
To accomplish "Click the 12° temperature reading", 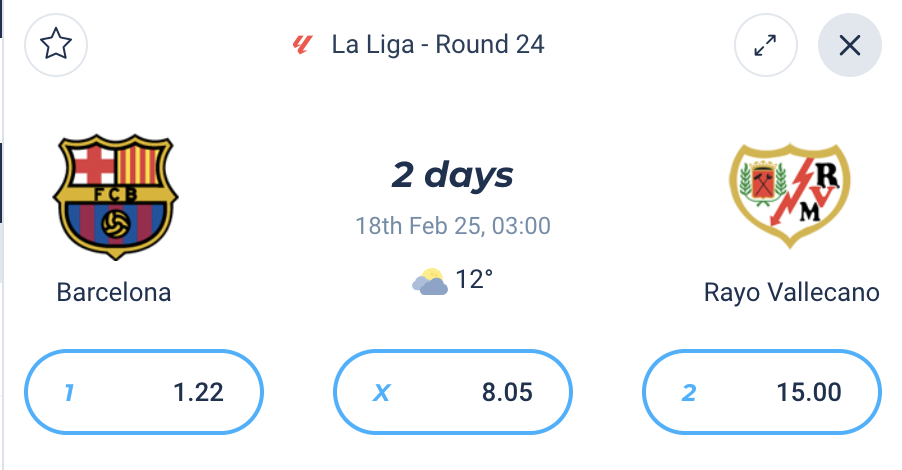I will pyautogui.click(x=474, y=280).
